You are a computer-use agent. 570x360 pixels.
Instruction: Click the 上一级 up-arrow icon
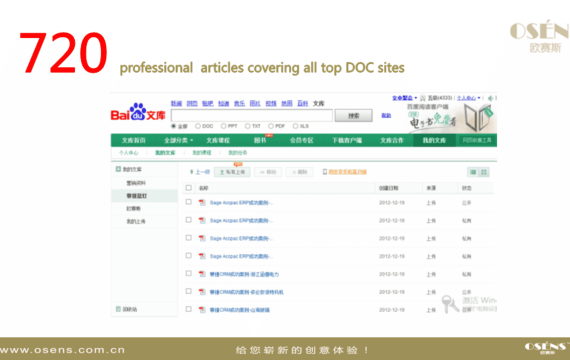pos(192,172)
